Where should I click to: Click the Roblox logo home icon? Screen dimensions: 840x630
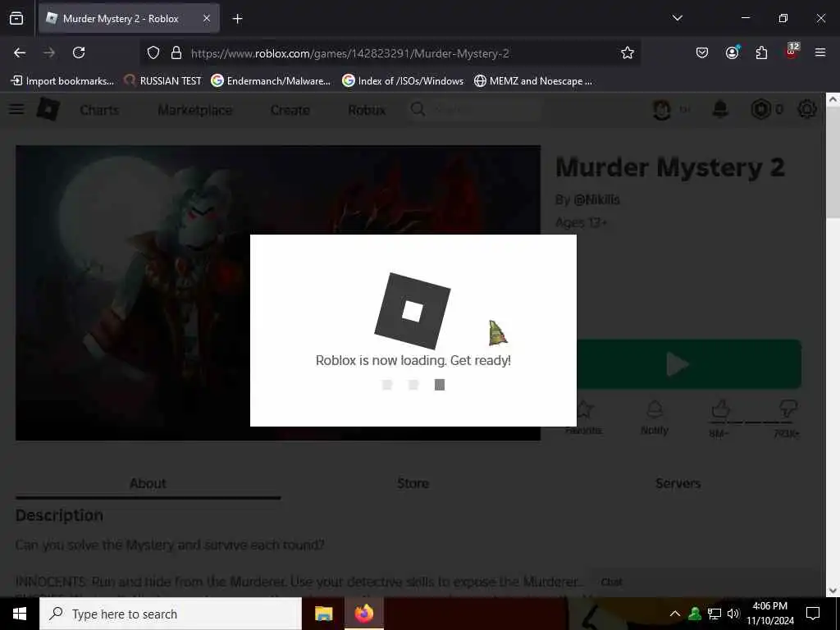48,109
